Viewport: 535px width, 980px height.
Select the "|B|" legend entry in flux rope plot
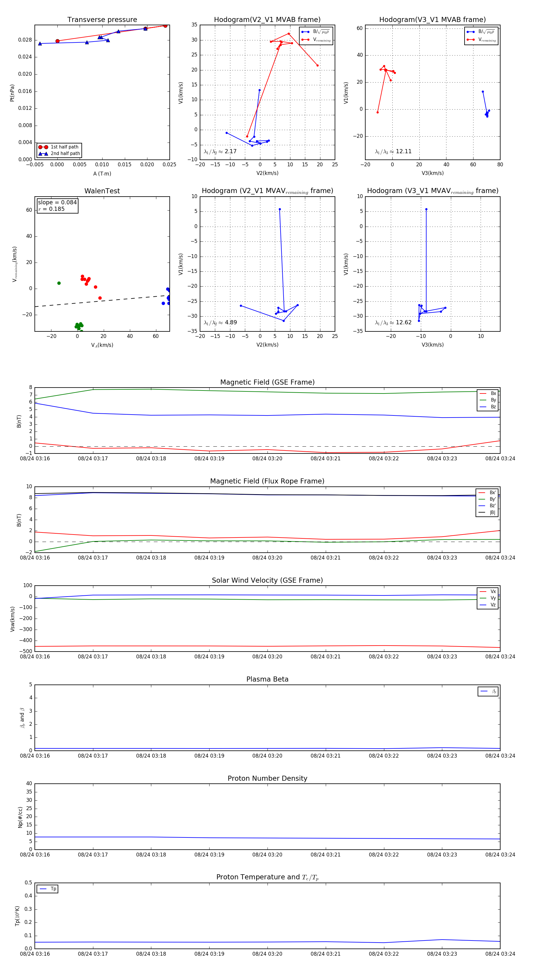pyautogui.click(x=487, y=513)
